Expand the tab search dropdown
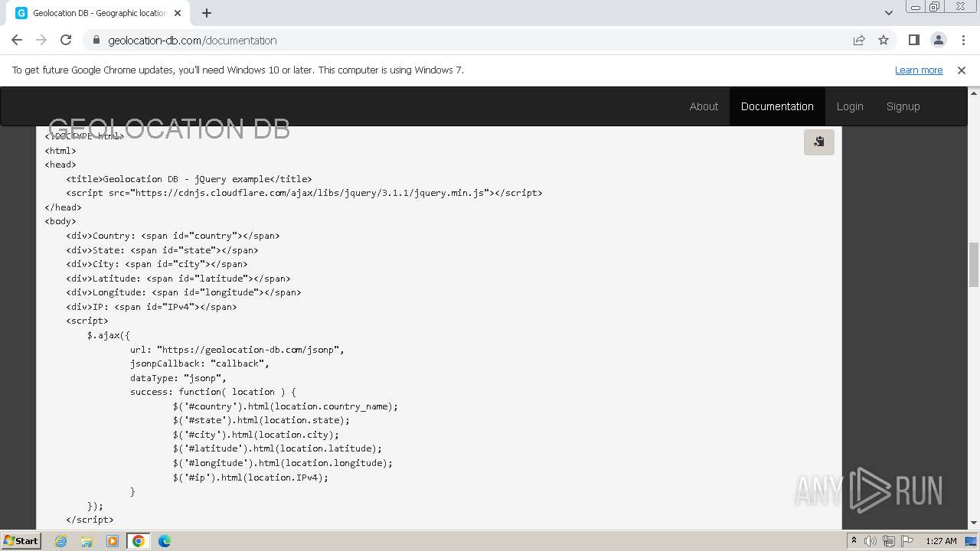The height and width of the screenshot is (551, 980). click(888, 13)
